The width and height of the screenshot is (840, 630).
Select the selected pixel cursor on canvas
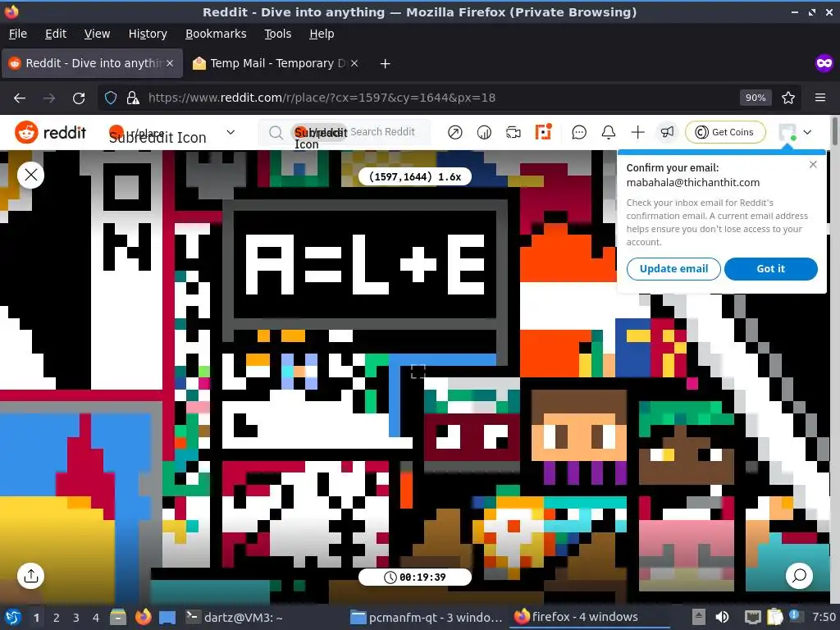418,371
